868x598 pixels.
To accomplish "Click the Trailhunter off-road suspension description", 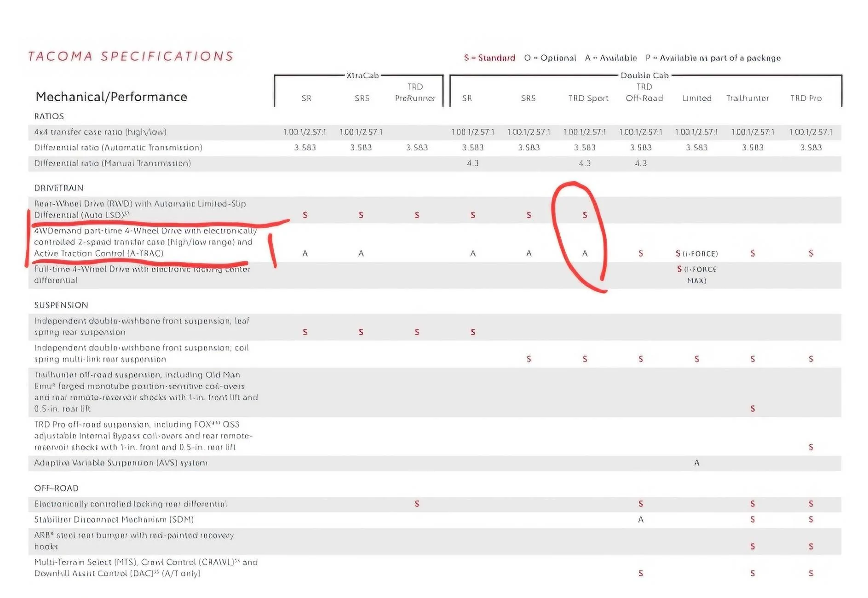I will click(x=146, y=392).
